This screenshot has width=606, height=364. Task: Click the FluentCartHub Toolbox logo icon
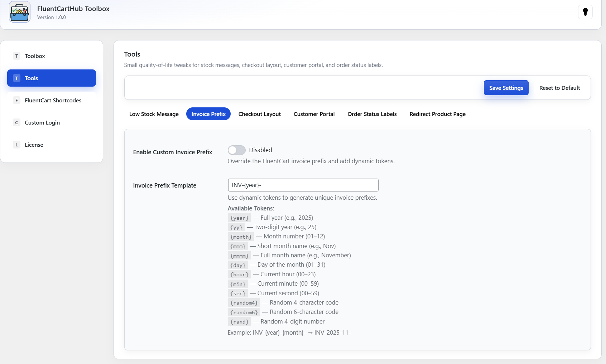click(20, 12)
